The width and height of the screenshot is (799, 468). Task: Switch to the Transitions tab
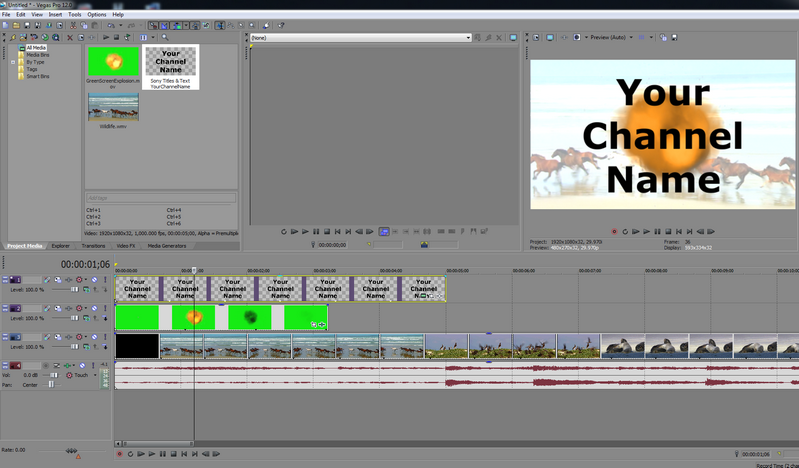click(x=93, y=246)
